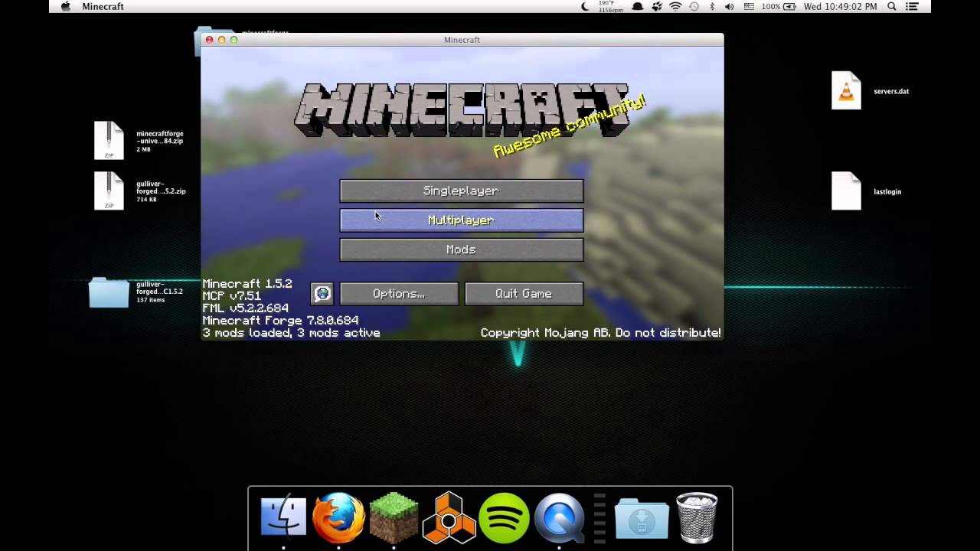Click the date and time clock
980x551 pixels.
click(841, 6)
